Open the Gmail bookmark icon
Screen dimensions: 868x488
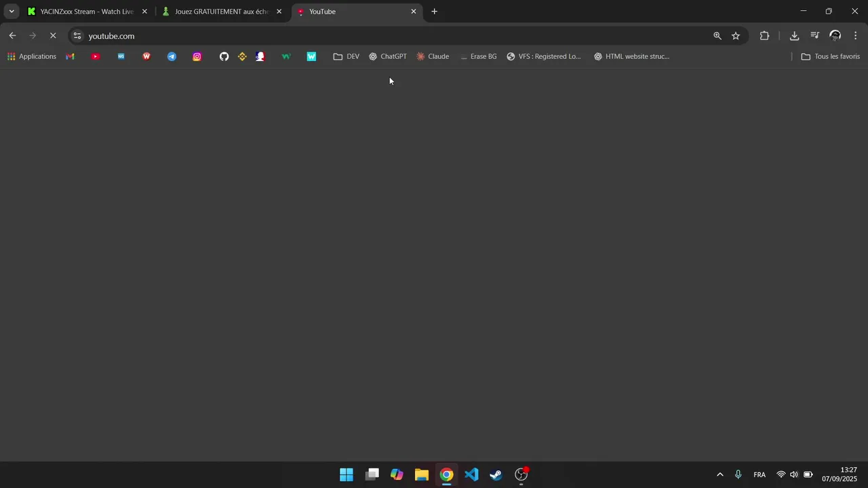(x=70, y=56)
